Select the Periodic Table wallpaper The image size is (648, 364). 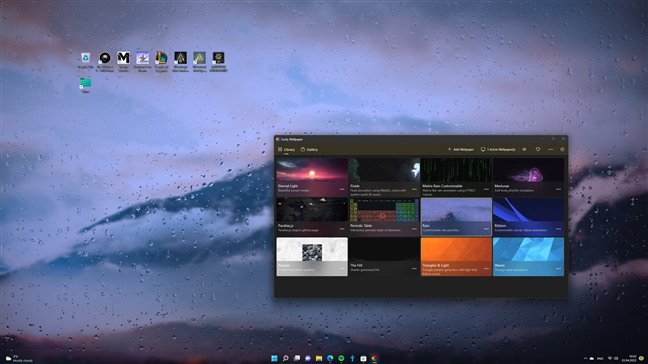pyautogui.click(x=384, y=216)
